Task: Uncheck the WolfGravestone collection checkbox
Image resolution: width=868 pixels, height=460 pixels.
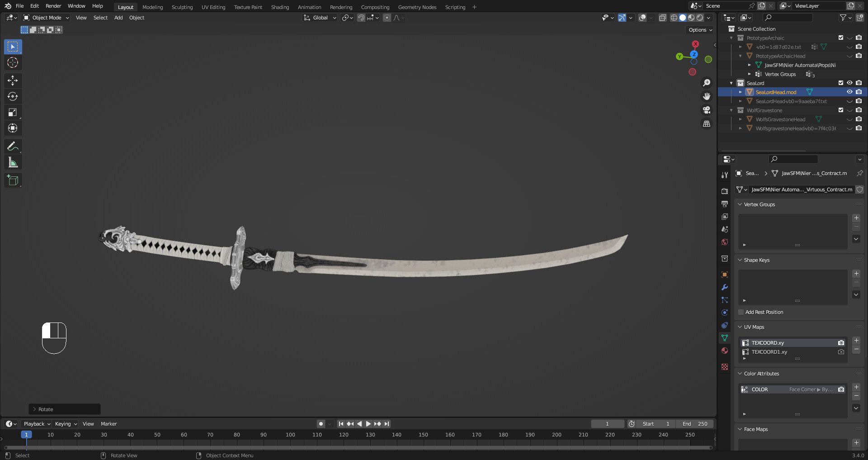Action: [x=841, y=110]
